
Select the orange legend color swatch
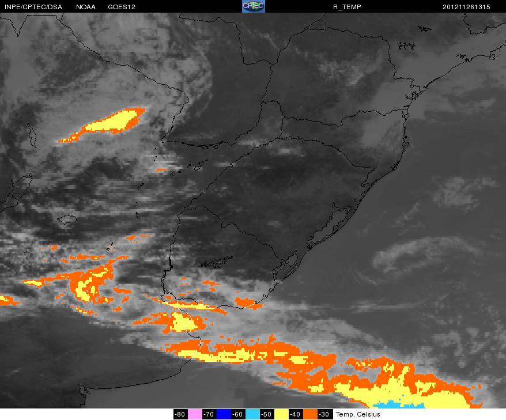pyautogui.click(x=310, y=414)
